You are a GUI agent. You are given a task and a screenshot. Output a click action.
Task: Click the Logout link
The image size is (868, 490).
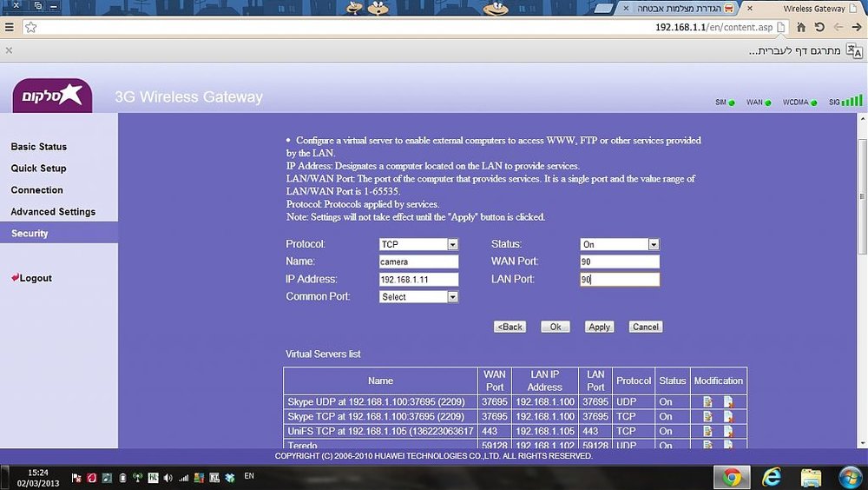[31, 278]
